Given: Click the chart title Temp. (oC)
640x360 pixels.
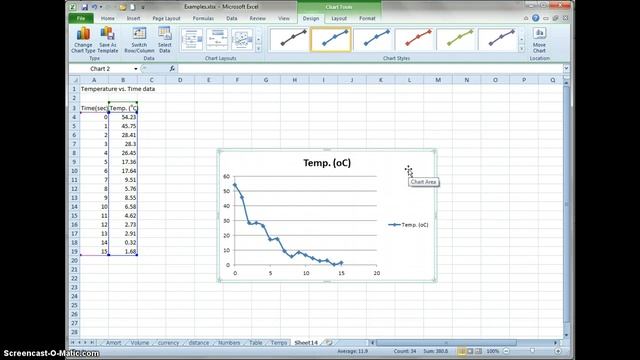Looking at the screenshot, I should pyautogui.click(x=327, y=163).
